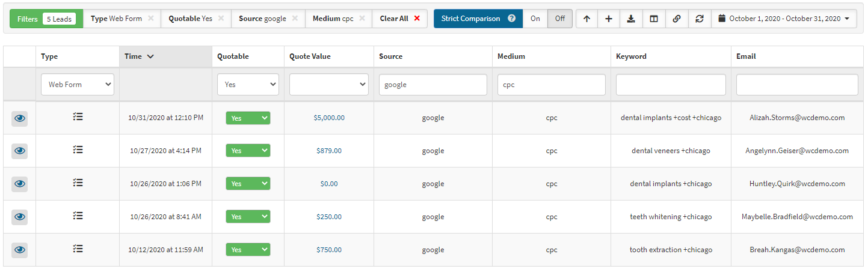This screenshot has width=868, height=269.
Task: Sort by Keyword column header
Action: pos(671,56)
